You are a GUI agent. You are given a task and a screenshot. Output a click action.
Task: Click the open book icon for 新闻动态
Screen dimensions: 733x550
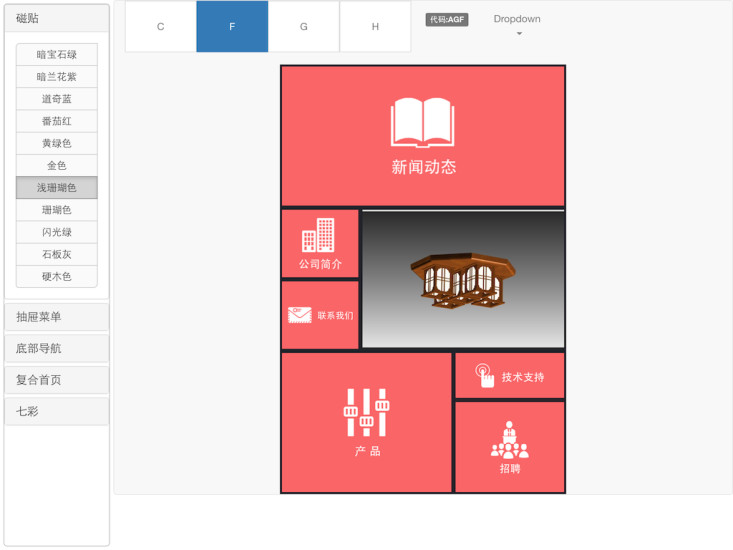pyautogui.click(x=422, y=123)
